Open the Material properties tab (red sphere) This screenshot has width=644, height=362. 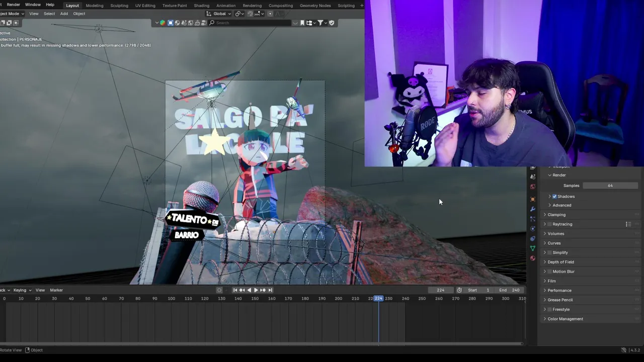click(533, 258)
